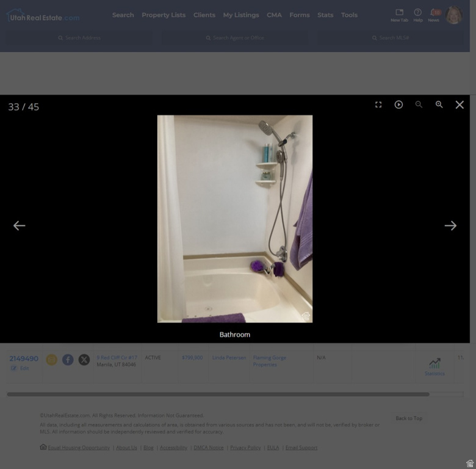The width and height of the screenshot is (476, 469).
Task: Click the Search MLS# input field
Action: point(391,38)
